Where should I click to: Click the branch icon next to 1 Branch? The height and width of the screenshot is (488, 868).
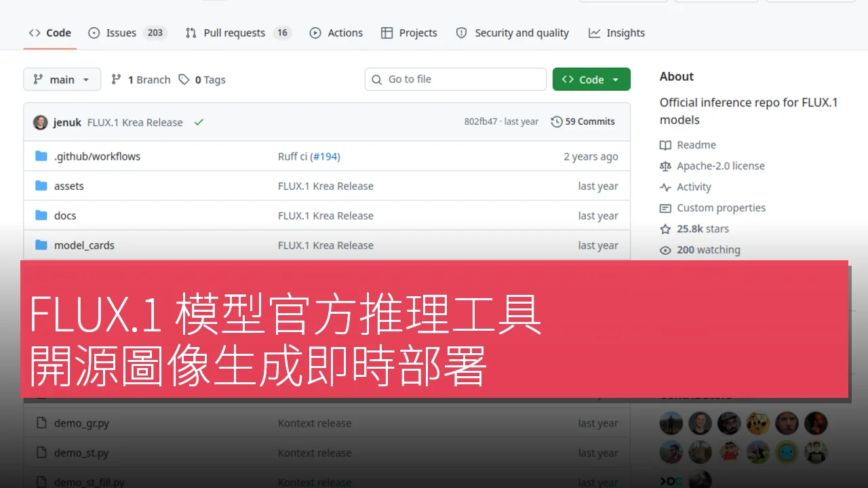tap(117, 79)
